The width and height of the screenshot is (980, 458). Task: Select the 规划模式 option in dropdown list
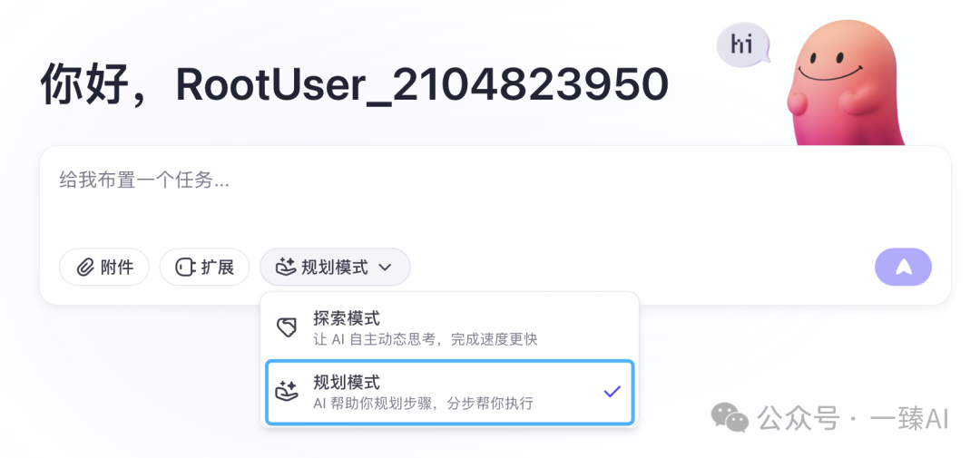[449, 393]
